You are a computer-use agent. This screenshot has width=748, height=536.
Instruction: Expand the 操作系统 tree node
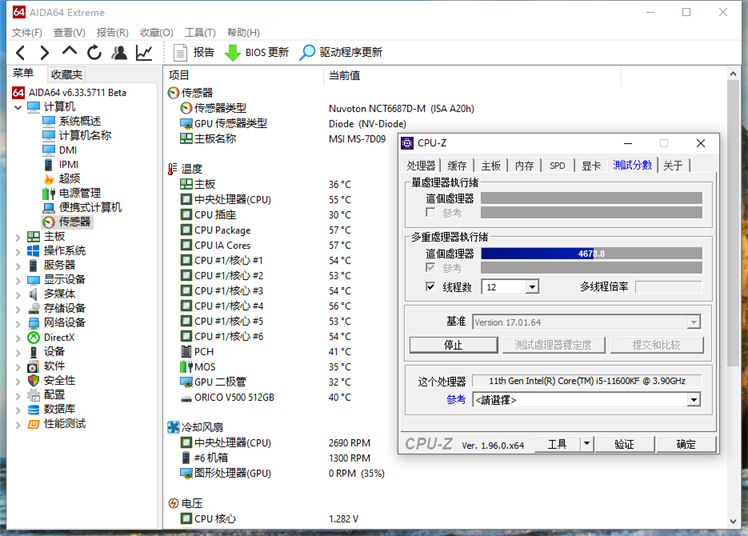[x=18, y=251]
